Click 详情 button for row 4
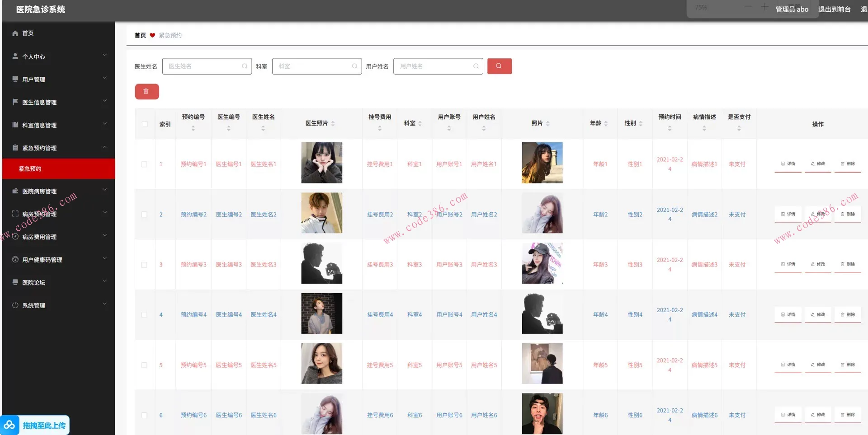868x435 pixels. [788, 314]
